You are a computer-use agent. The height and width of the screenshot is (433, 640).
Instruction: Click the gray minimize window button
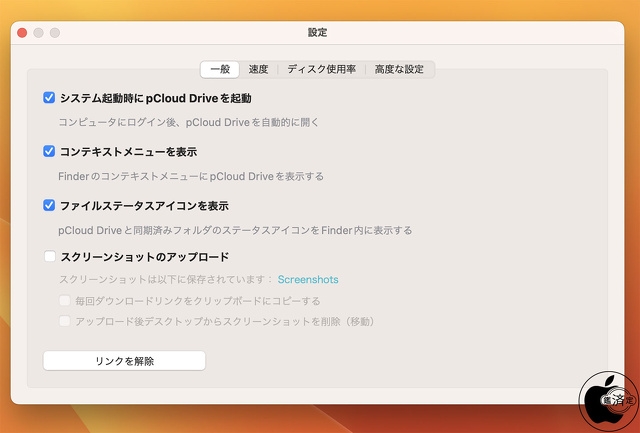[x=38, y=33]
